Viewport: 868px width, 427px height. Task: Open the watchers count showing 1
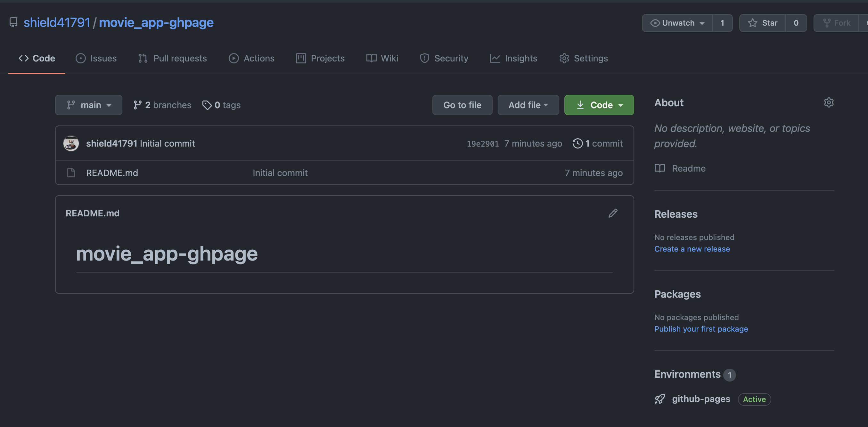[x=723, y=23]
